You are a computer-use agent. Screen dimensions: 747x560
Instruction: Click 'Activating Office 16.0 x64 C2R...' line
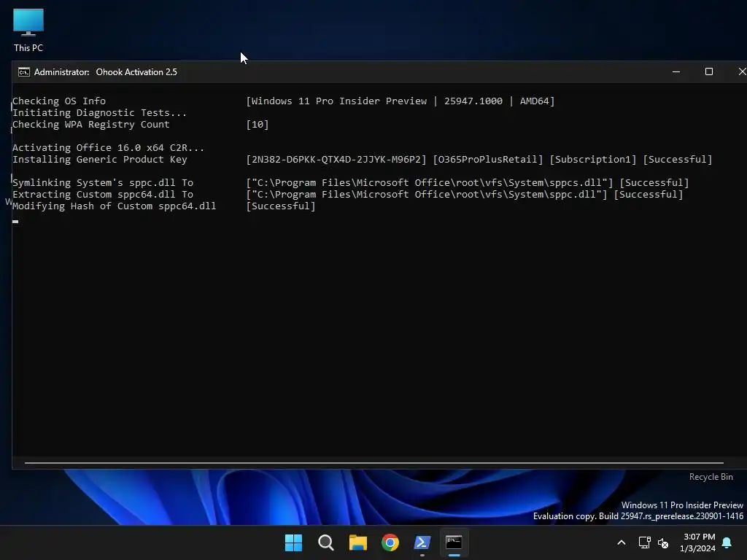click(108, 147)
